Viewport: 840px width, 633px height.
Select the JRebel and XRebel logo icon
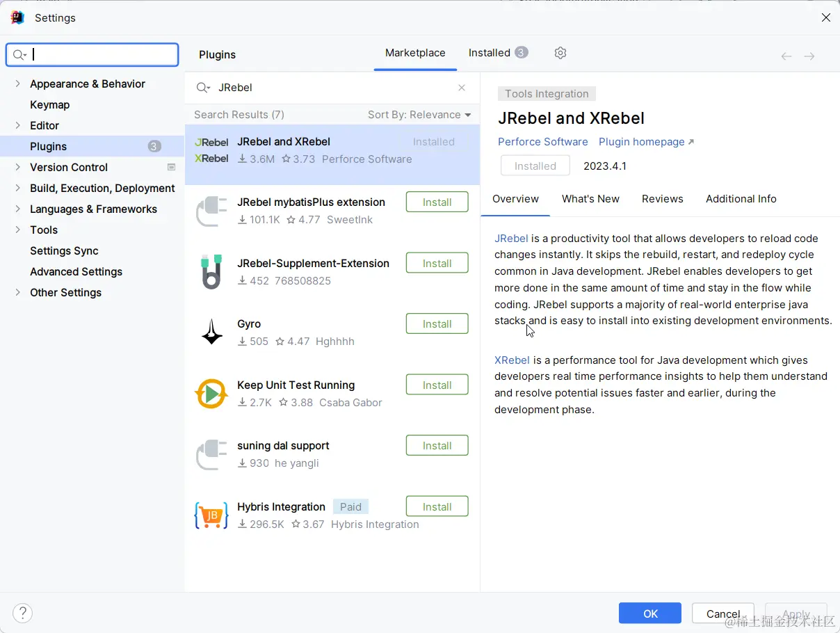tap(211, 150)
